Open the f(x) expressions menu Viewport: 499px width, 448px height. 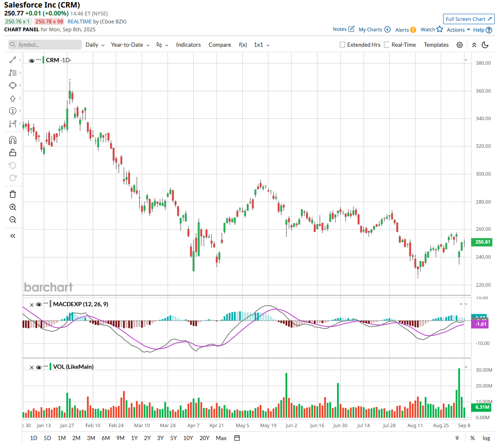[243, 45]
